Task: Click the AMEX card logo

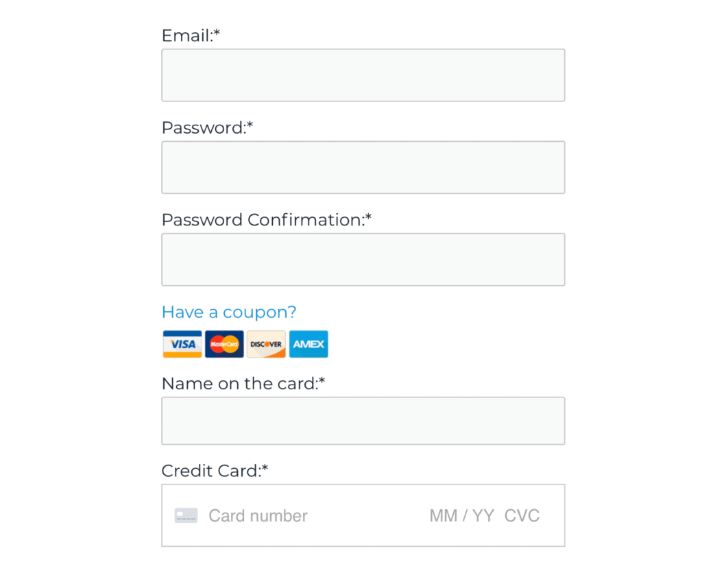Action: (x=308, y=344)
